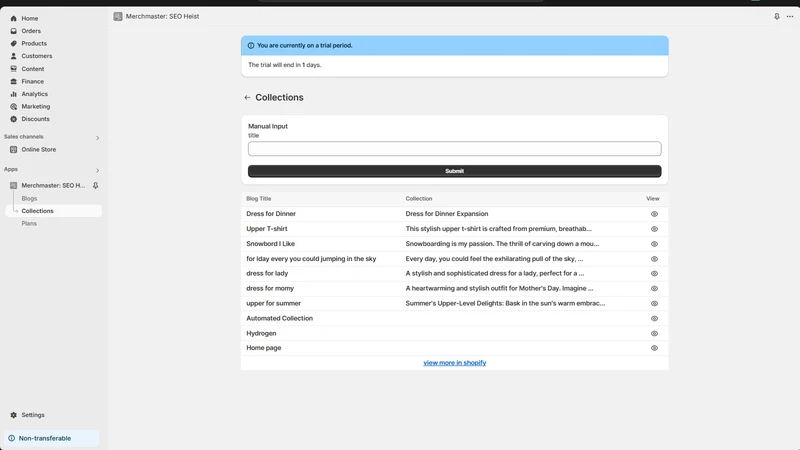
Task: Focus the Manual Input title field
Action: point(455,149)
